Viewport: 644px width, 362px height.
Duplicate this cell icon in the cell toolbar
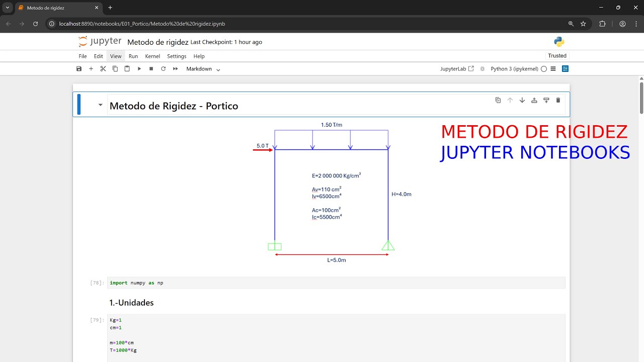(x=498, y=100)
